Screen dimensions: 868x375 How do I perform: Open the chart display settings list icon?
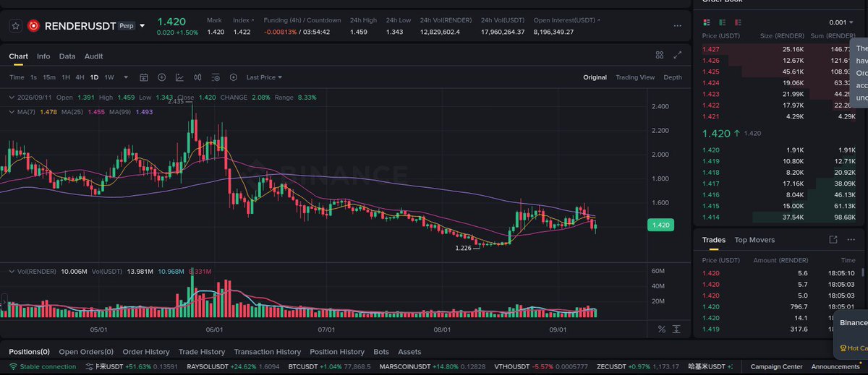click(x=215, y=77)
